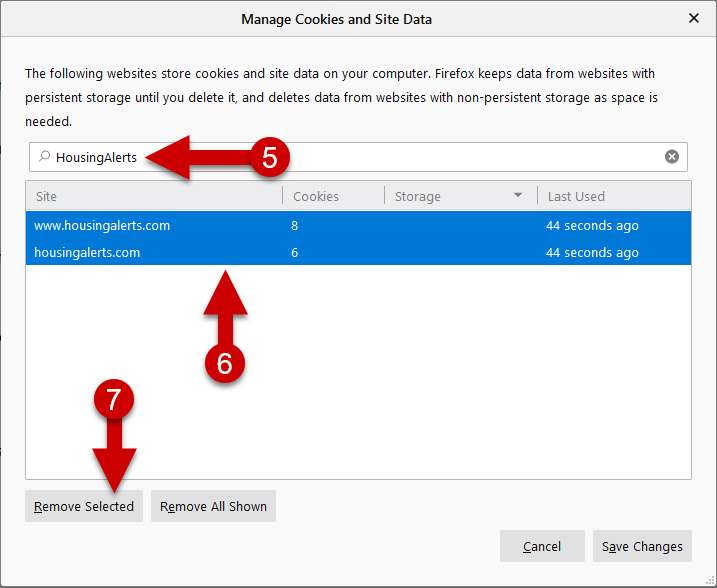The width and height of the screenshot is (717, 588).
Task: Click the magnifier icon in search box
Action: [x=44, y=157]
